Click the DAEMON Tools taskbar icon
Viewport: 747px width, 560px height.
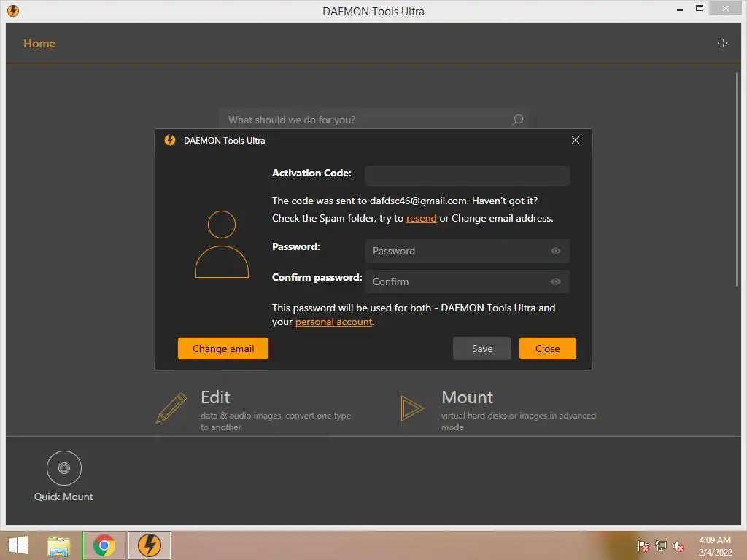(149, 545)
